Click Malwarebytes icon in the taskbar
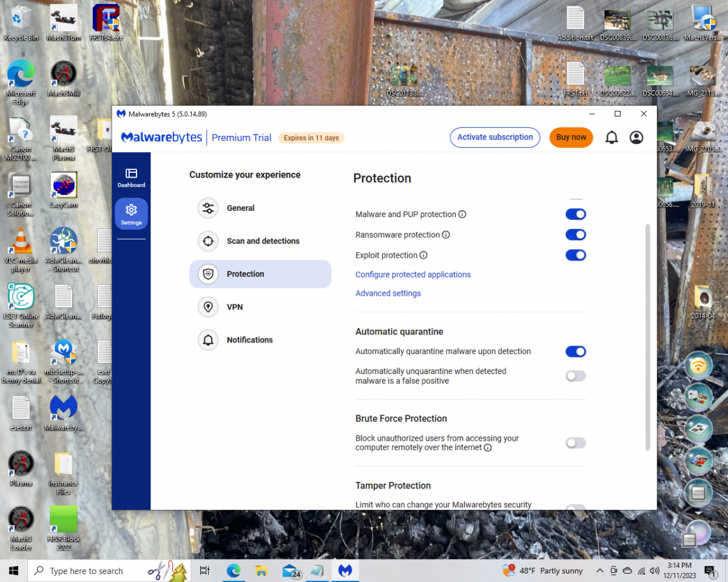728x582 pixels. [345, 570]
